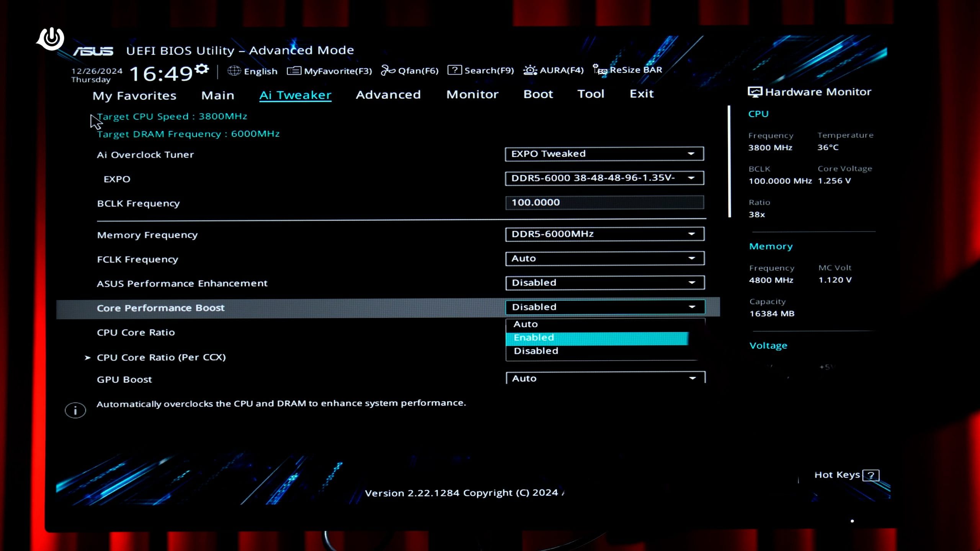The height and width of the screenshot is (551, 980).
Task: Open AURA(F4) lighting icon
Action: pos(530,70)
